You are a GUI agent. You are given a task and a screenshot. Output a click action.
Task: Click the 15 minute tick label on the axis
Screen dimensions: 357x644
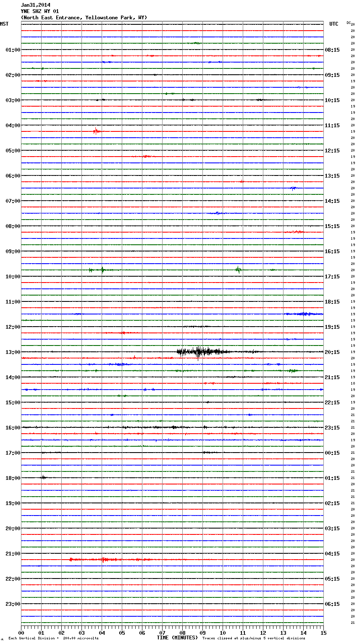(x=323, y=633)
